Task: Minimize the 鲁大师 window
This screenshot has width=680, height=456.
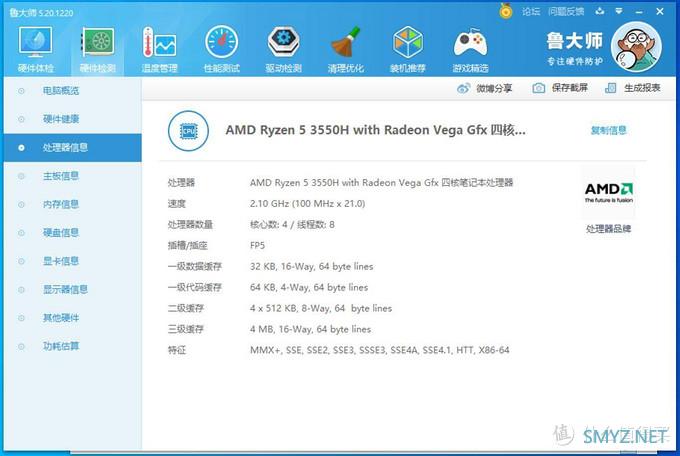Action: [x=639, y=12]
